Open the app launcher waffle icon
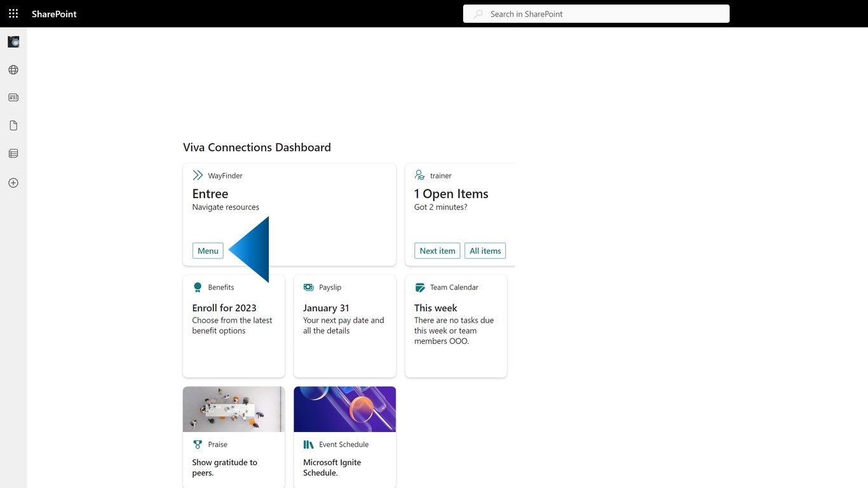868x488 pixels. pyautogui.click(x=13, y=13)
